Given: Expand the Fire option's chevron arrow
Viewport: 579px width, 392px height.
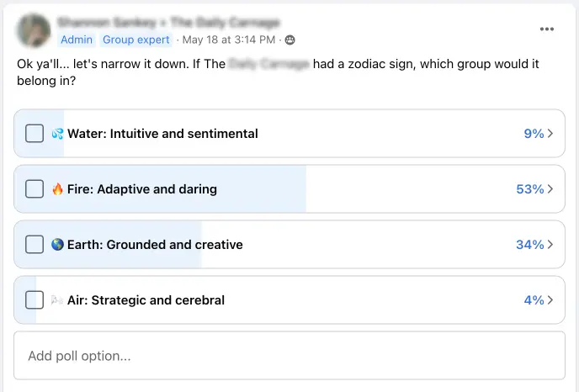Looking at the screenshot, I should click(550, 189).
